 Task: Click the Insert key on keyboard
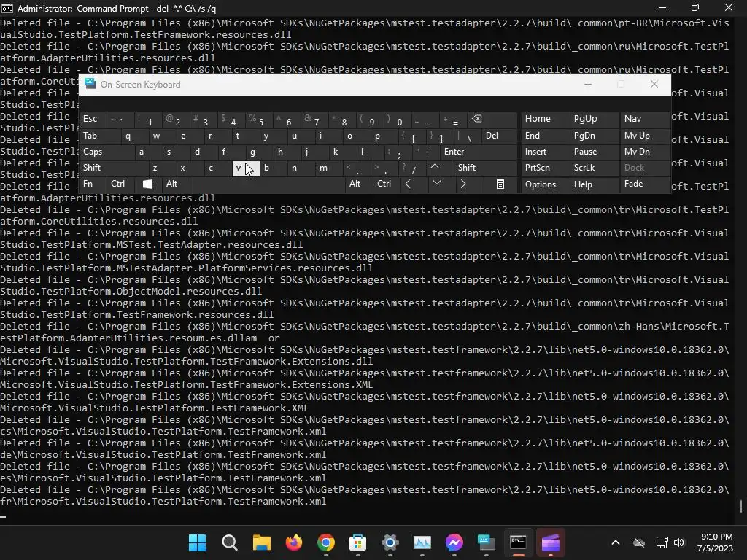(545, 152)
